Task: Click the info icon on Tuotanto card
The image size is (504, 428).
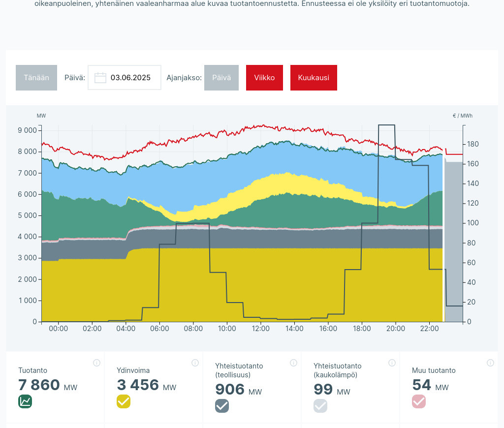Action: (96, 363)
